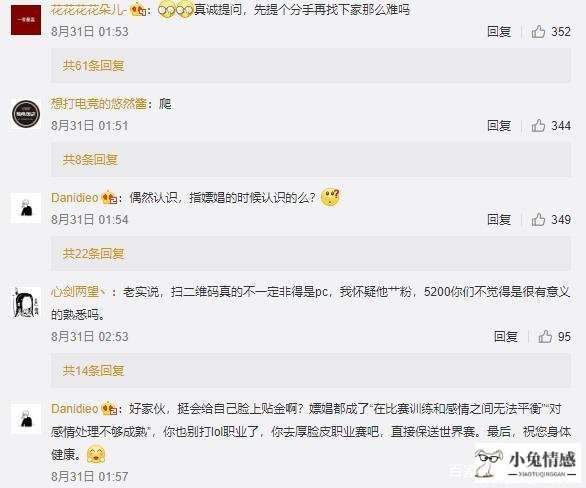
Task: Expand 共14条回复 replies
Action: click(93, 371)
